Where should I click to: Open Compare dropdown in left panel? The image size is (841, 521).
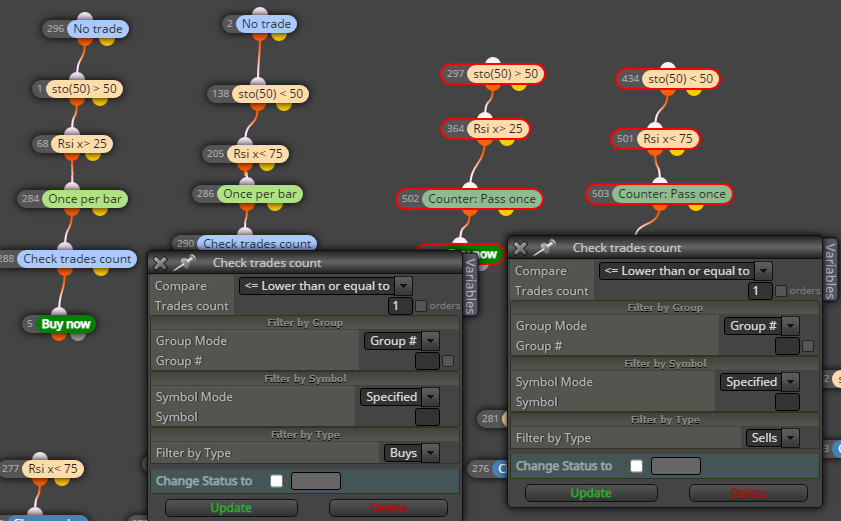click(x=326, y=286)
